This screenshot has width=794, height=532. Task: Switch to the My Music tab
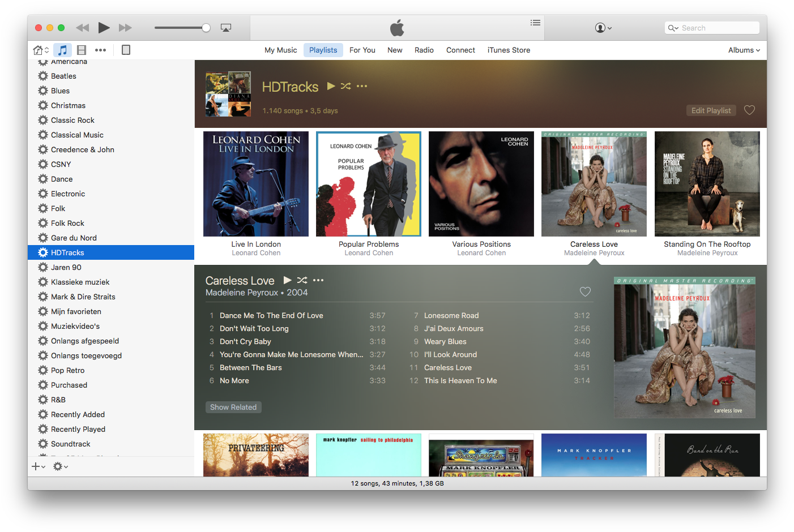pos(280,50)
